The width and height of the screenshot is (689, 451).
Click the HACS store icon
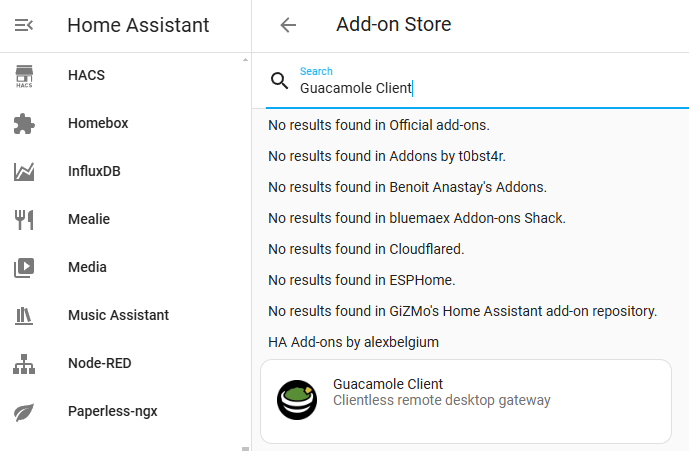(x=24, y=76)
